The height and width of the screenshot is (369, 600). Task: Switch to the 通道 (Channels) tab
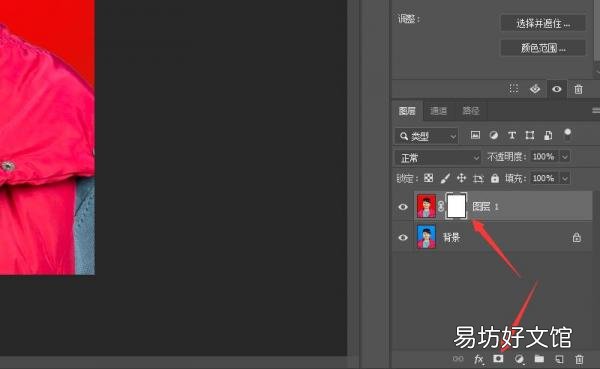click(439, 111)
